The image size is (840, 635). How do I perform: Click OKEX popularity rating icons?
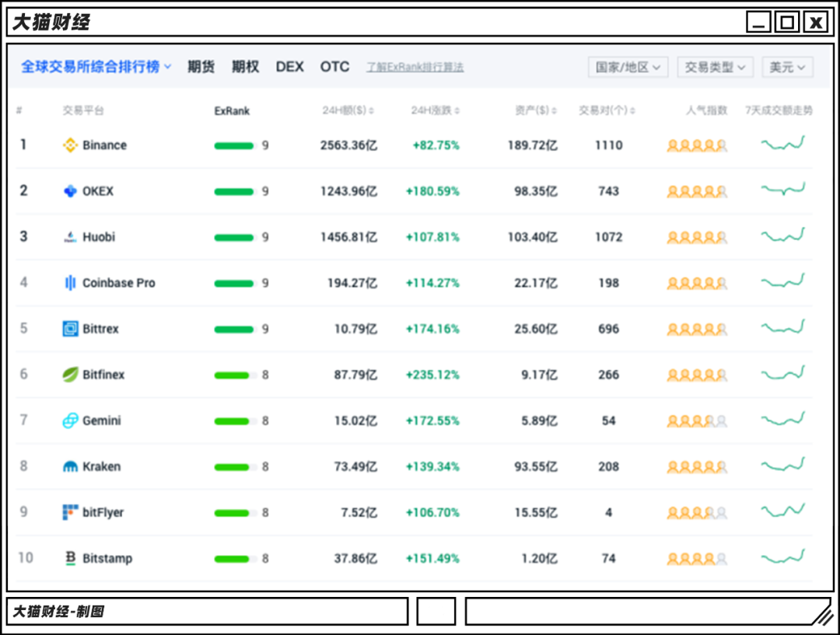[697, 192]
